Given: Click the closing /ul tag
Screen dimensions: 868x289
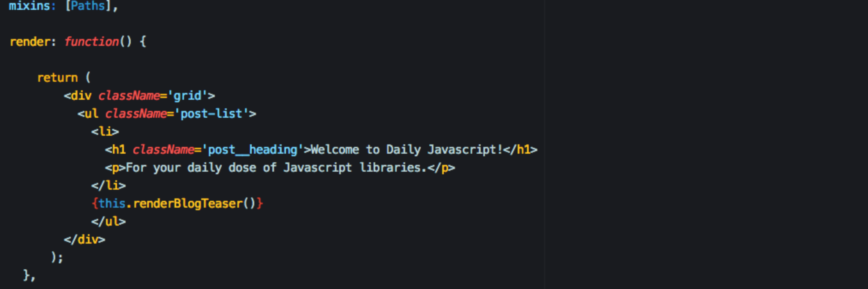Looking at the screenshot, I should [x=108, y=221].
